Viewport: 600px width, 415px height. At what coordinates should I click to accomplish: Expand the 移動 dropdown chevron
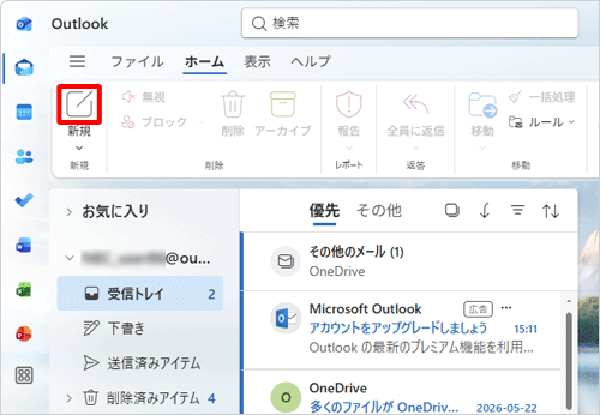tap(482, 148)
